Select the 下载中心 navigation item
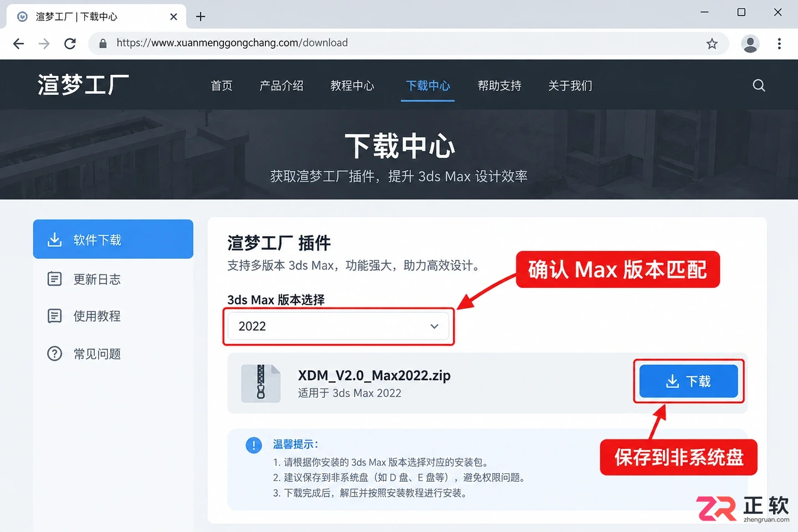 [428, 86]
